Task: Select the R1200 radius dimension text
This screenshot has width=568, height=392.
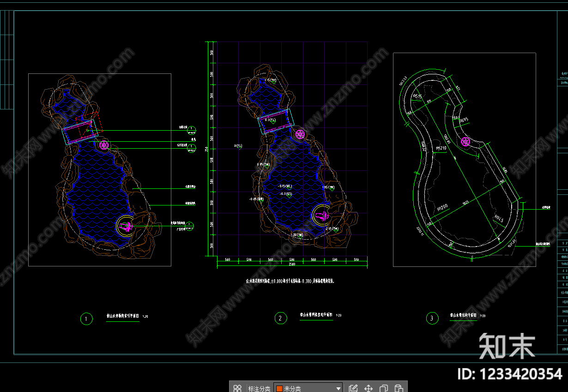Action: pos(442,207)
